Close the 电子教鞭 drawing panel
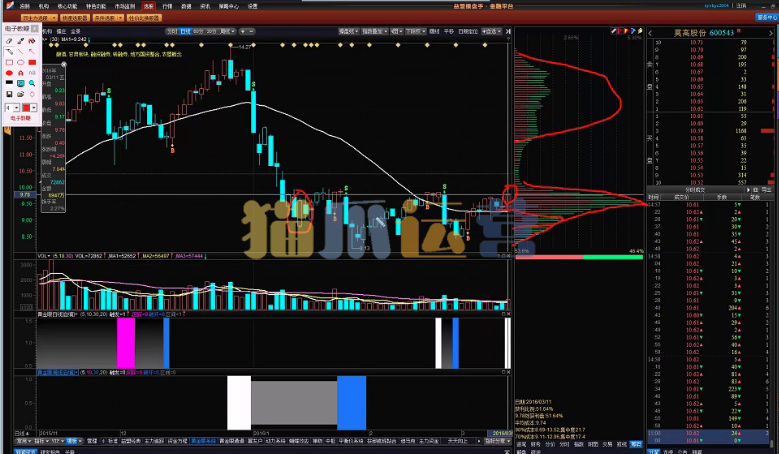This screenshot has width=779, height=454. click(35, 29)
